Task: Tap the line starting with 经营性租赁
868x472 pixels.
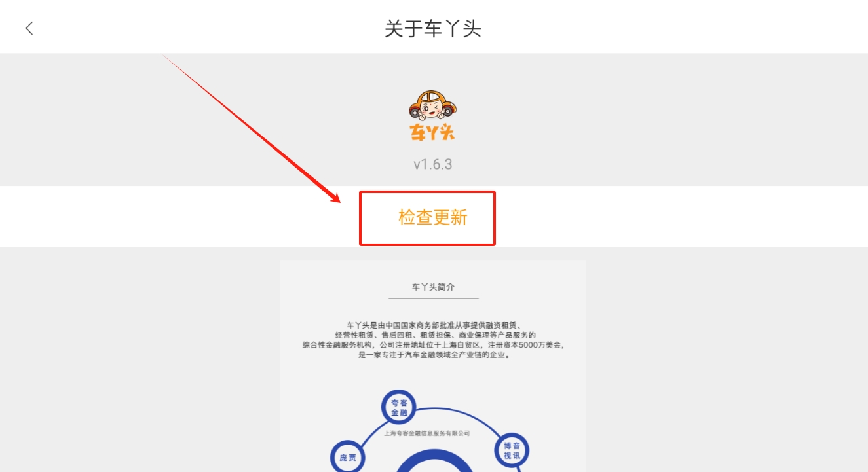Action: [432, 335]
